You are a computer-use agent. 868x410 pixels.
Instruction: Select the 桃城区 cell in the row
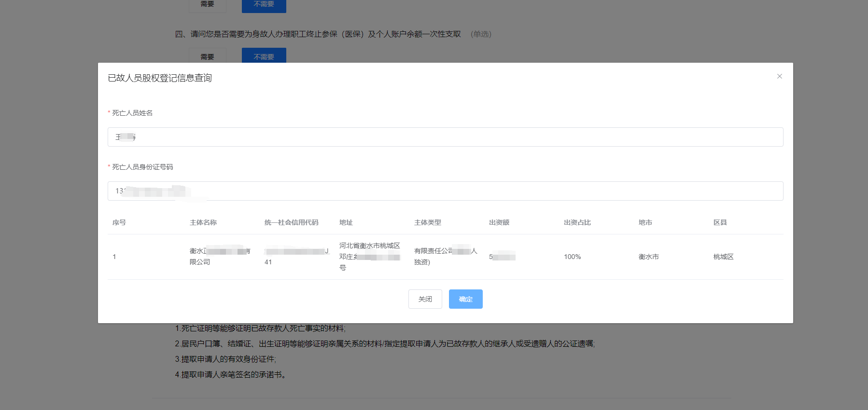(x=724, y=257)
